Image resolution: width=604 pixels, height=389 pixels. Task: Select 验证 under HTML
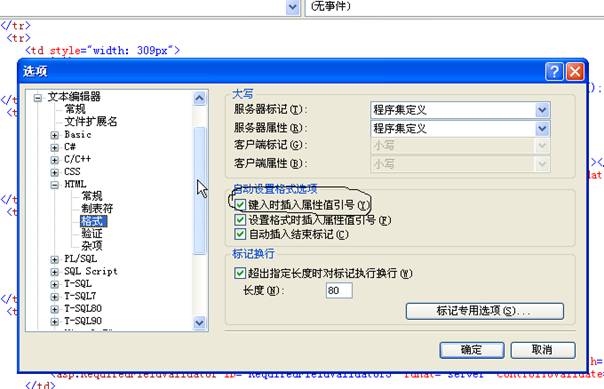pos(92,233)
